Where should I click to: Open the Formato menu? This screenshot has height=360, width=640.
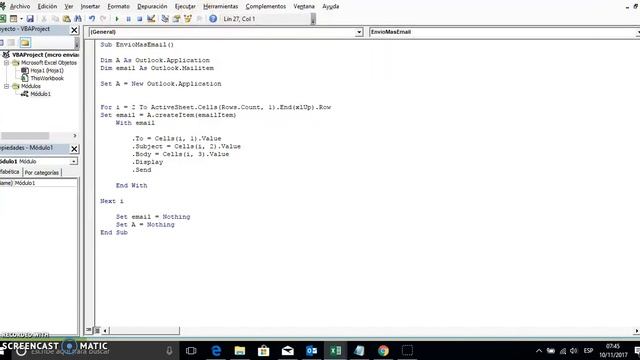[x=118, y=7]
